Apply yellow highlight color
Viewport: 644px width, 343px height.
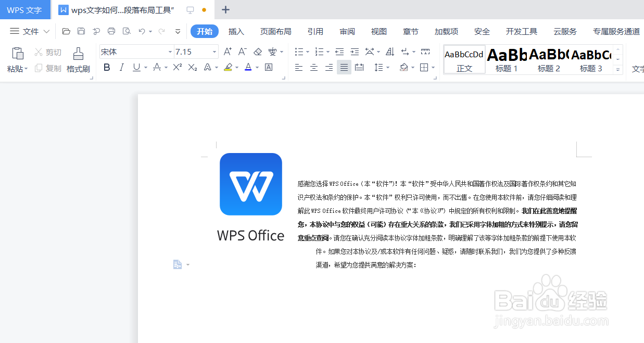tap(228, 67)
